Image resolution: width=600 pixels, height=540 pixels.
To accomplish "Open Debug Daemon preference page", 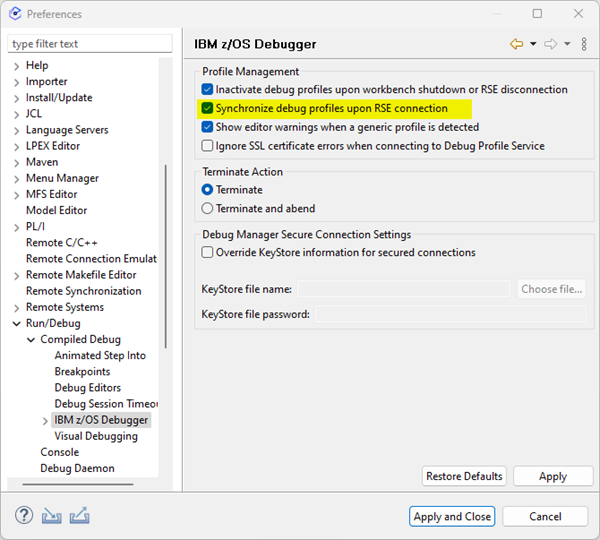I will coord(77,468).
